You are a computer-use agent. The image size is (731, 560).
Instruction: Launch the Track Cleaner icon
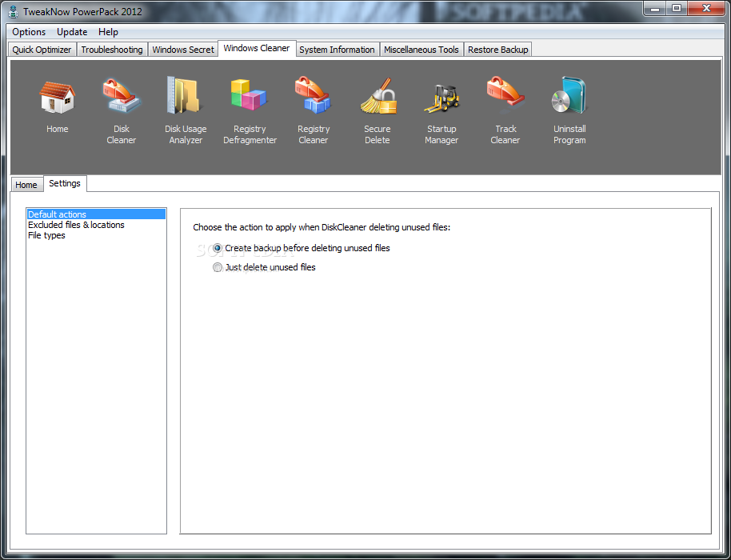click(x=505, y=94)
